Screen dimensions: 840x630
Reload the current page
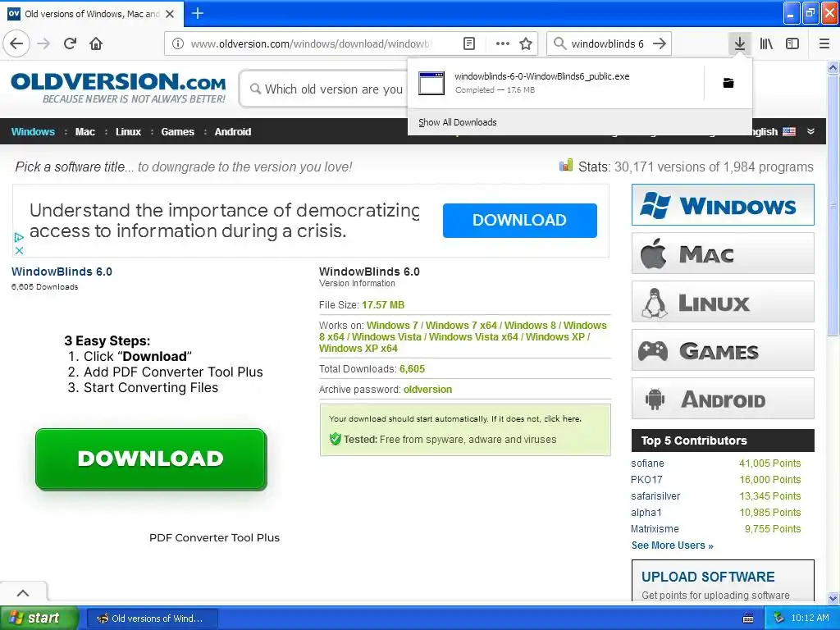[x=70, y=43]
